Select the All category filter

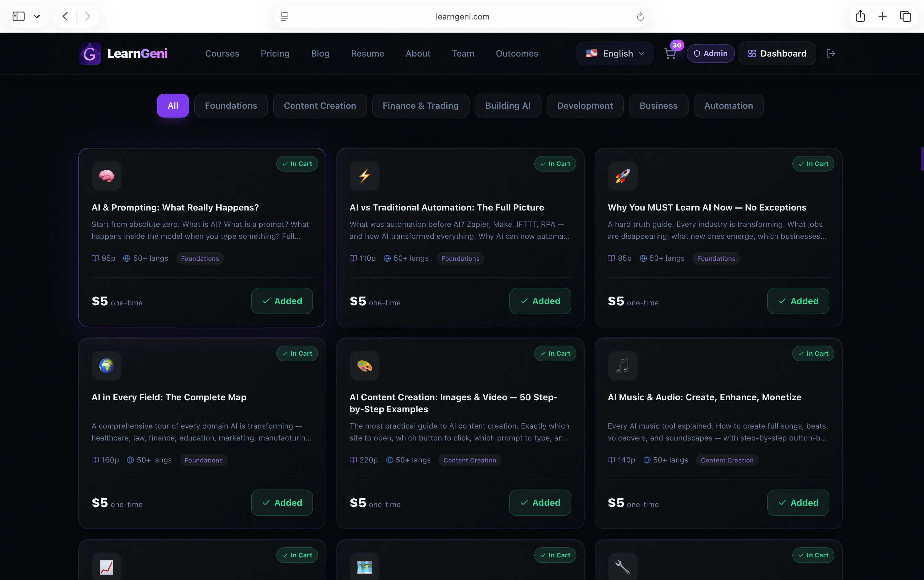(173, 106)
